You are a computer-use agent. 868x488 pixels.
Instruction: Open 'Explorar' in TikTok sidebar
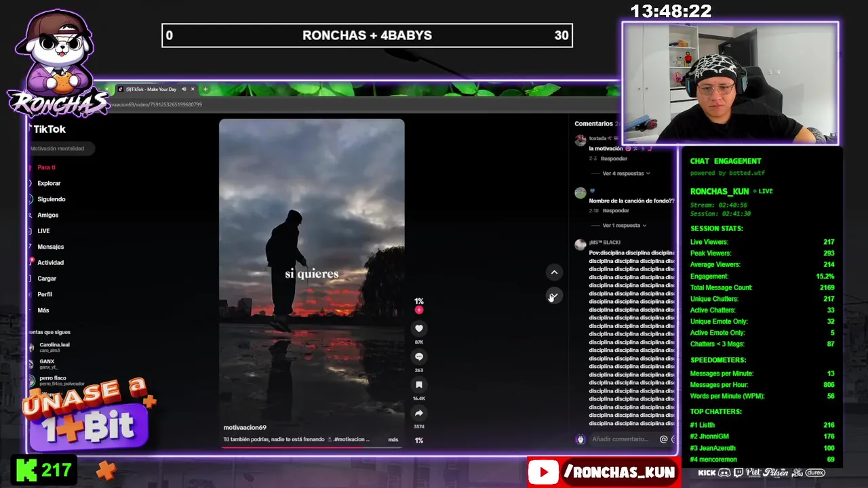coord(49,183)
